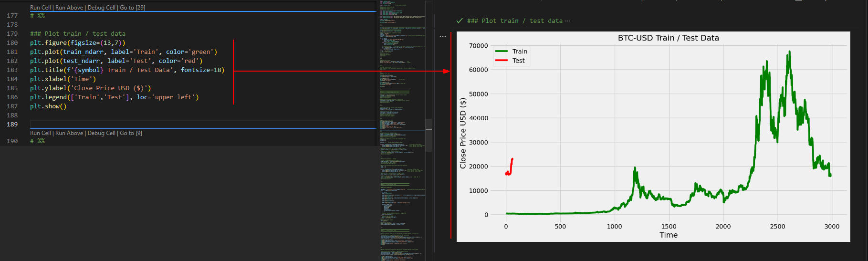This screenshot has width=868, height=261.
Task: Click line number 189 in the gutter
Action: (x=12, y=125)
